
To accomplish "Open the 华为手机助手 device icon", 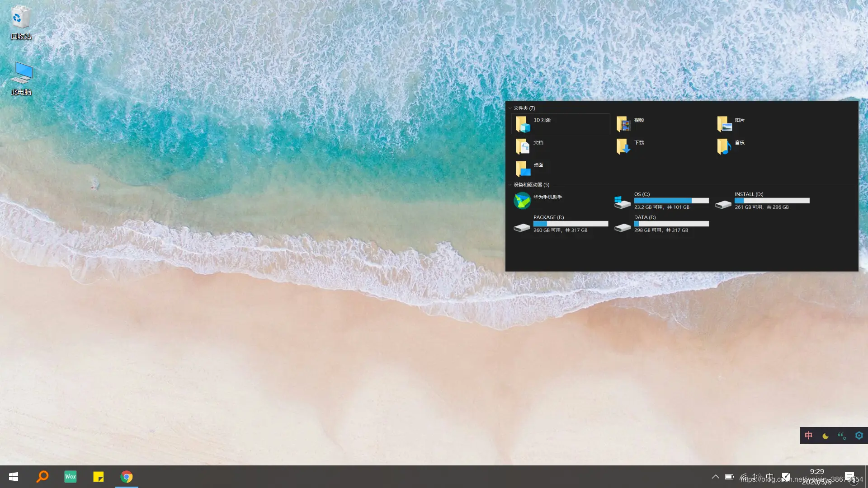I will click(522, 201).
